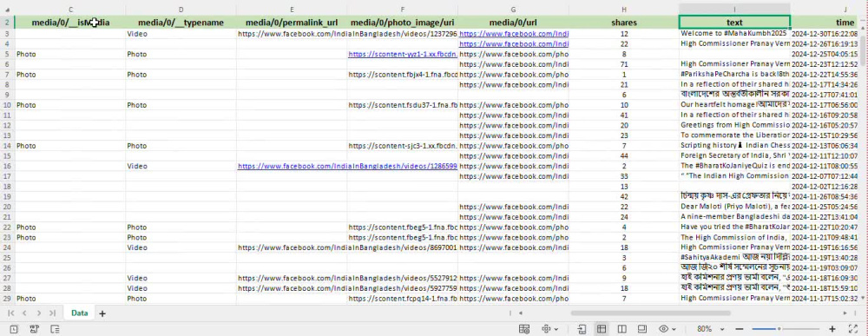Open the videos/1286599 permalink in row 16
This screenshot has height=336, width=868.
coord(348,166)
